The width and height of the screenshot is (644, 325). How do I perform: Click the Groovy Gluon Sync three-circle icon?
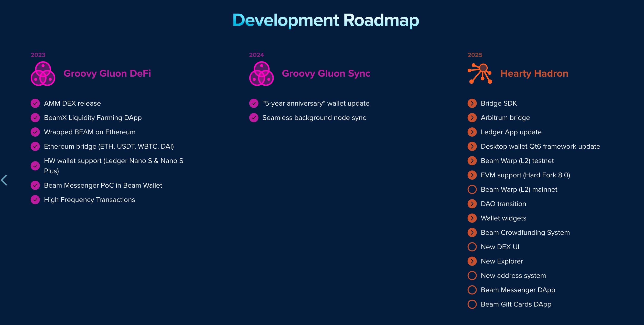(x=261, y=74)
